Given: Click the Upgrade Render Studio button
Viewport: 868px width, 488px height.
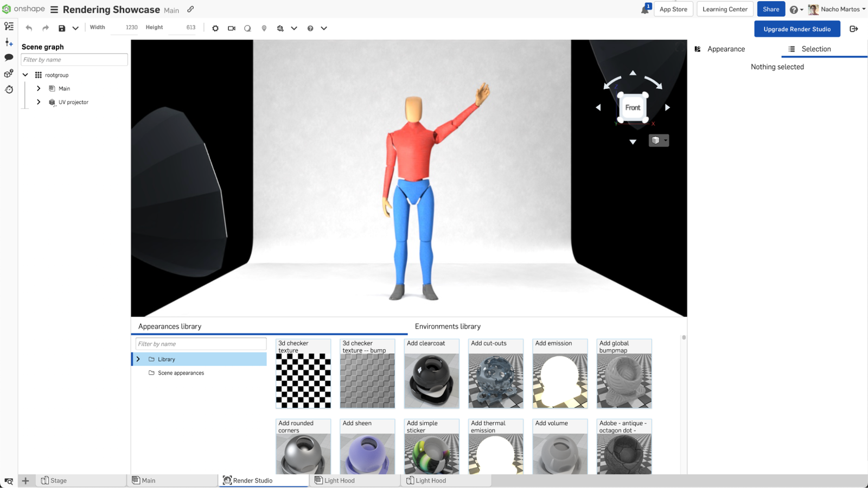Looking at the screenshot, I should 797,29.
